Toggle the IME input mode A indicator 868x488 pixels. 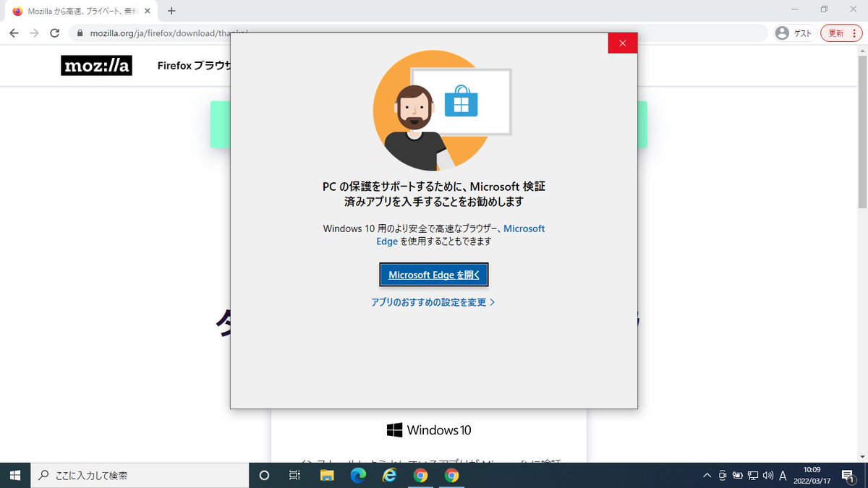tap(783, 475)
